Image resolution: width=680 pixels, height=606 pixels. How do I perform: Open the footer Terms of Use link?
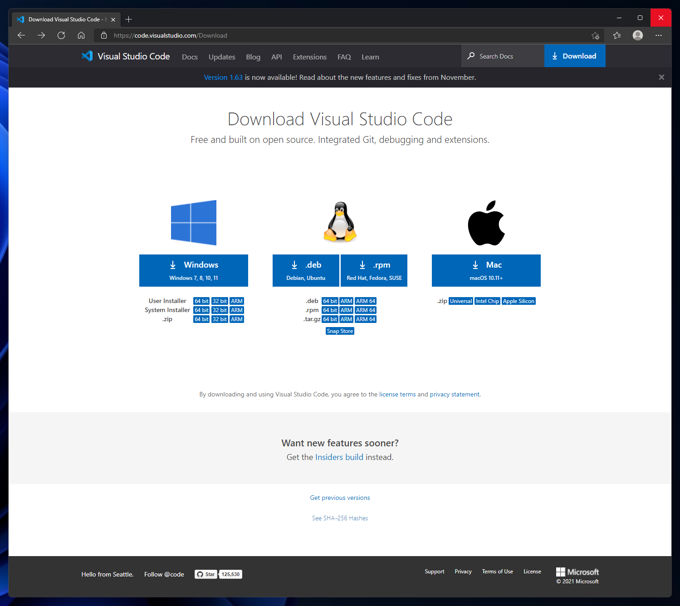(497, 571)
